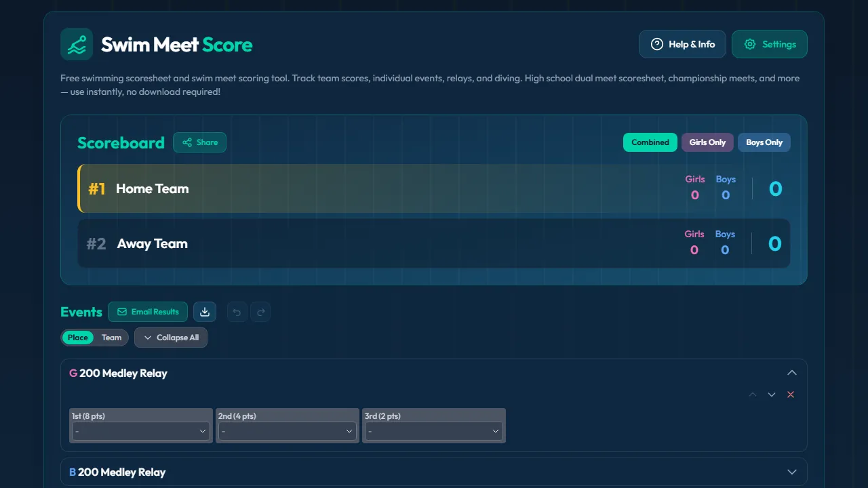Open the 1st place swimmer dropdown
Viewport: 868px width, 488px height.
coord(140,430)
